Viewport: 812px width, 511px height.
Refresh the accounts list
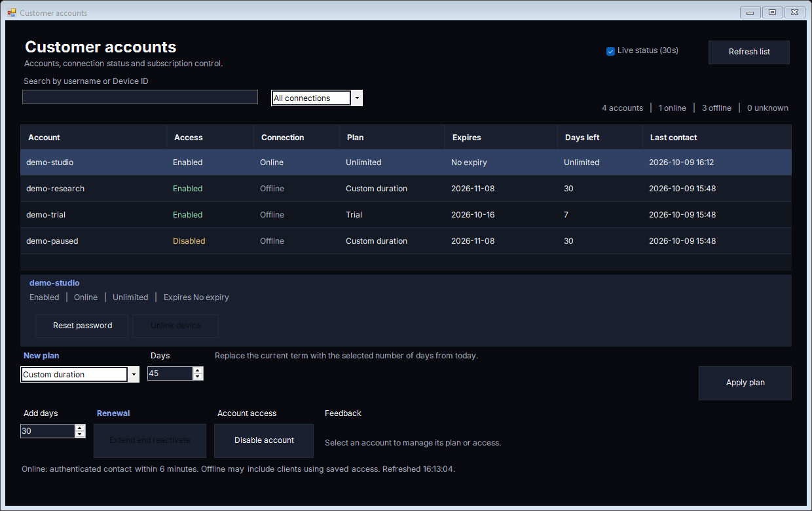point(749,52)
